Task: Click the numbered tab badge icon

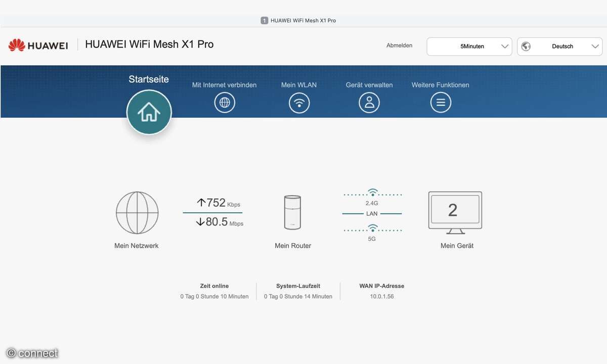Action: pos(264,21)
